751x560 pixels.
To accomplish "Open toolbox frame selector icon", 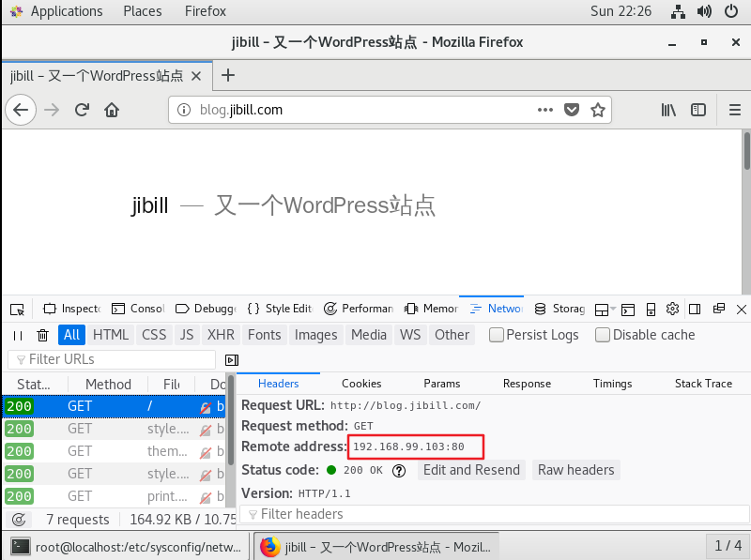I will tap(605, 310).
